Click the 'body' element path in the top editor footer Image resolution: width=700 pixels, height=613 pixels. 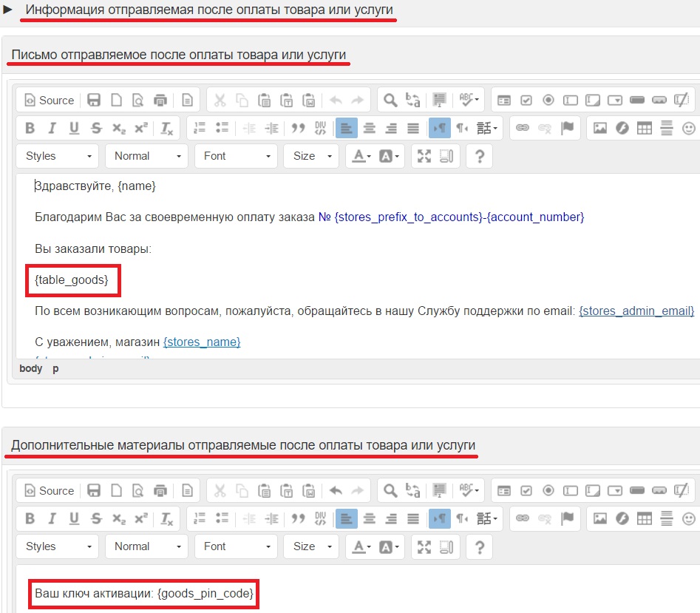pyautogui.click(x=30, y=368)
